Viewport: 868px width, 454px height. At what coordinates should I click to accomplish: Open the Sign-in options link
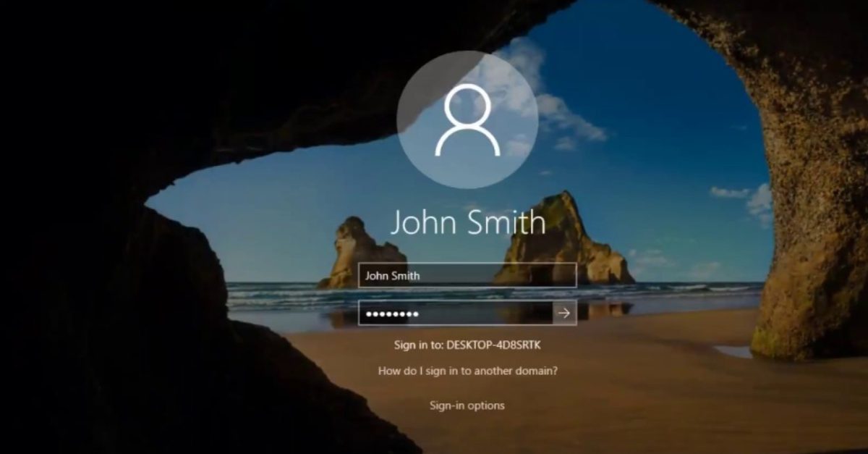tap(467, 405)
